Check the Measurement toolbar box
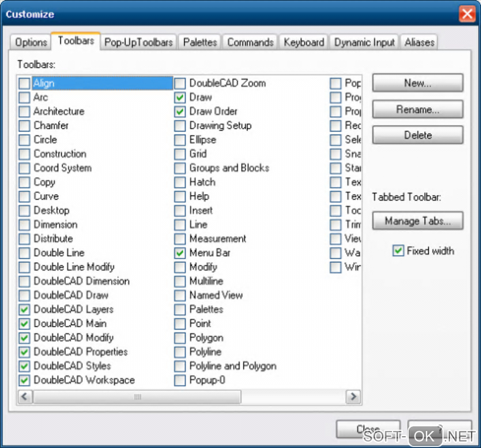The height and width of the screenshot is (448, 481). pos(180,239)
